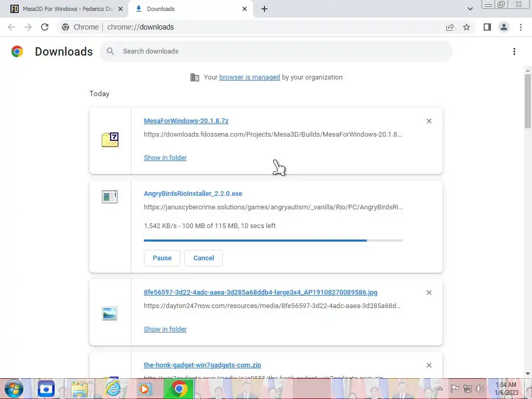Open the blue camera app in taskbar
This screenshot has width=532, height=399.
coord(46,389)
